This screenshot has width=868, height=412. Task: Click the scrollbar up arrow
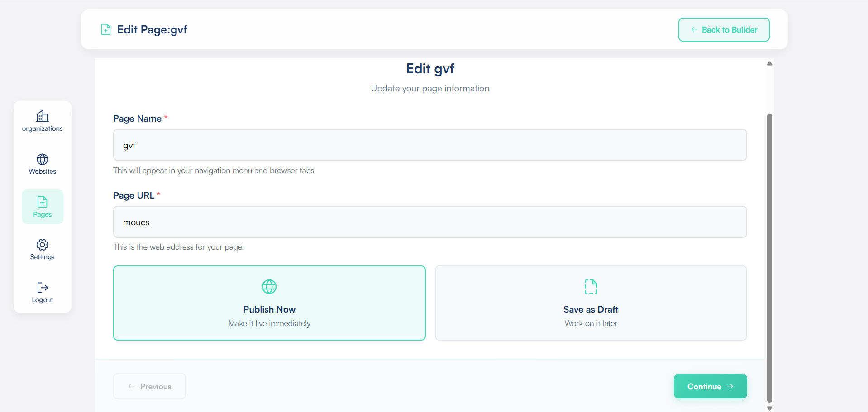click(769, 63)
